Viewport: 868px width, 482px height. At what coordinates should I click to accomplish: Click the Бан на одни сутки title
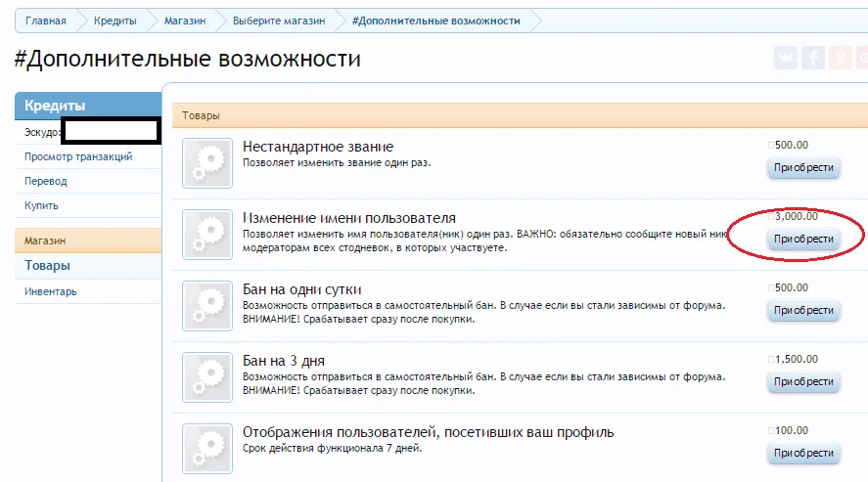[x=301, y=289]
